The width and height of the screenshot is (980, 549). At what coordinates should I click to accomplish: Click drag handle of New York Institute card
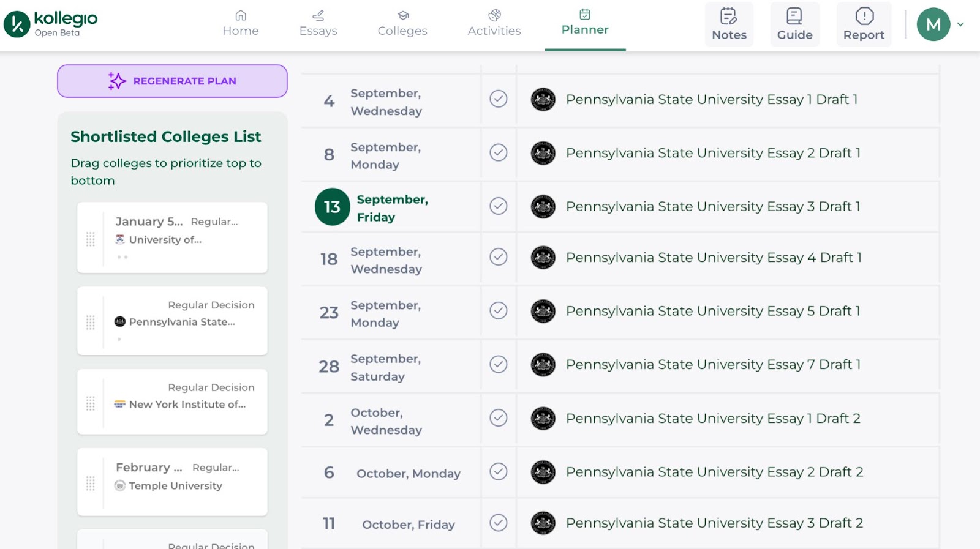91,403
